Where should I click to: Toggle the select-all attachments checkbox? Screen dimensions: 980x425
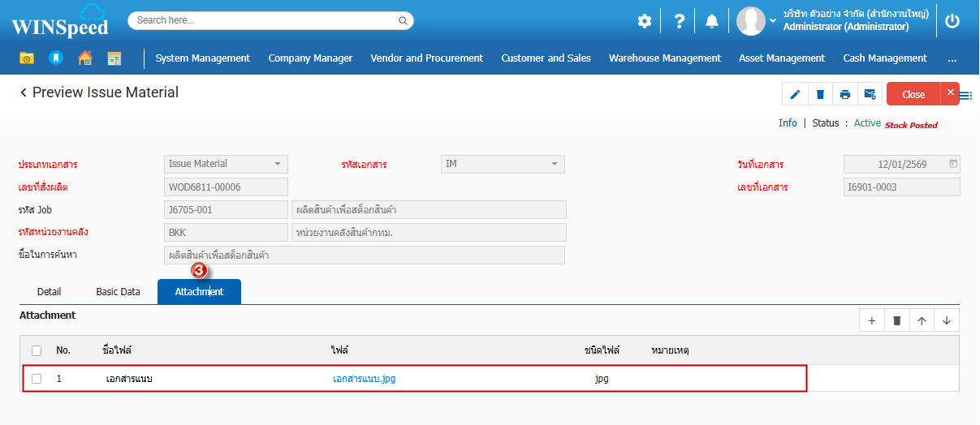37,350
